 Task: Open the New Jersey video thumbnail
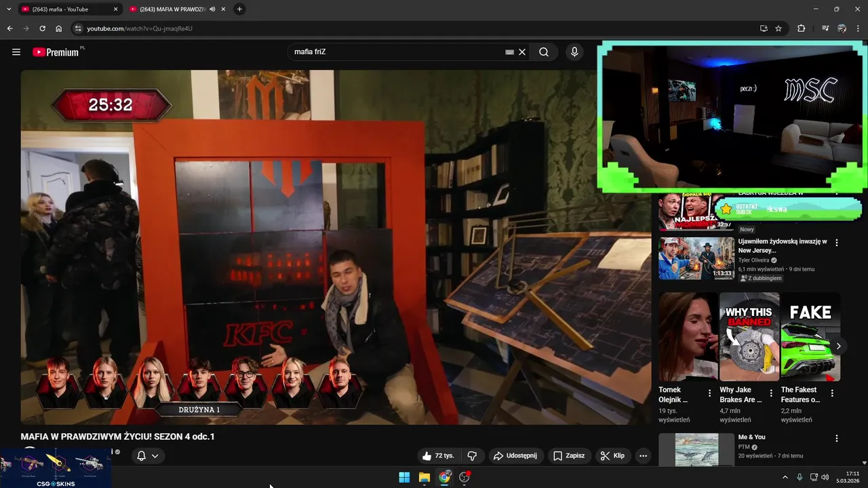coord(696,258)
